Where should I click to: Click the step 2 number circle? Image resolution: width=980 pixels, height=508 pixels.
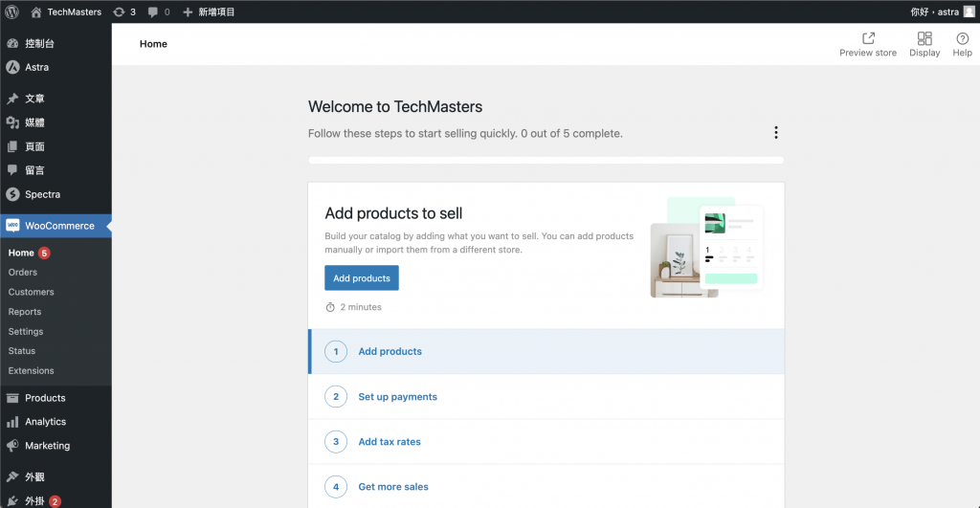336,396
